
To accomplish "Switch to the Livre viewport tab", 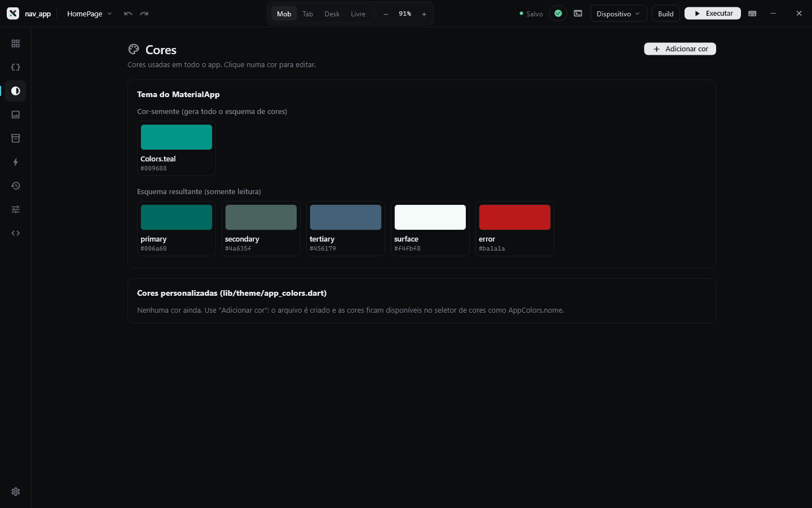I will 358,14.
